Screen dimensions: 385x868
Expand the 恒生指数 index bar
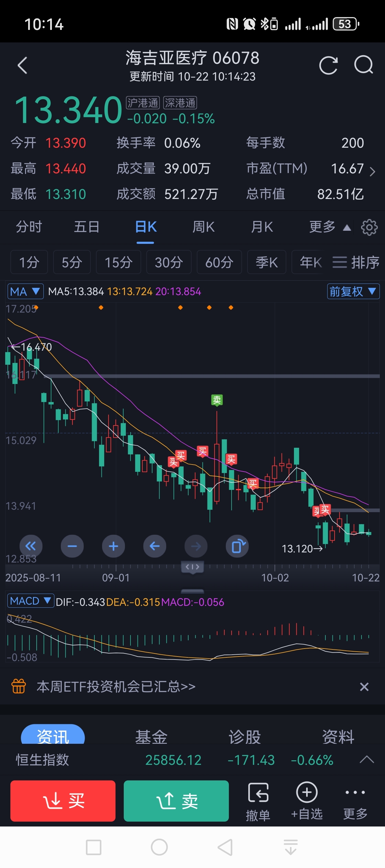coord(366,759)
